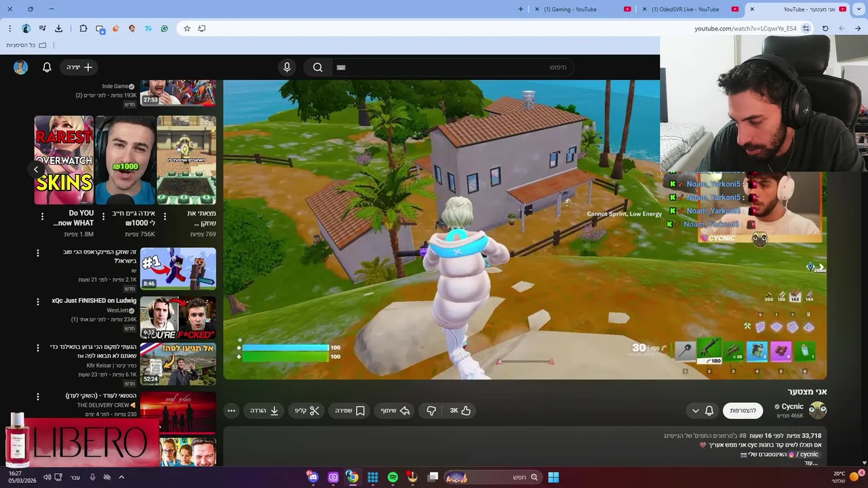Screen dimensions: 868x488
Task: Open the ₪1000 short thumbnail
Action: (125, 160)
